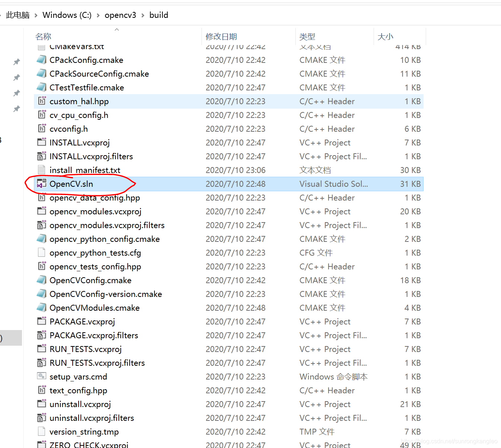Sort files by 修改日期 column header
This screenshot has height=448, width=501.
click(x=221, y=36)
